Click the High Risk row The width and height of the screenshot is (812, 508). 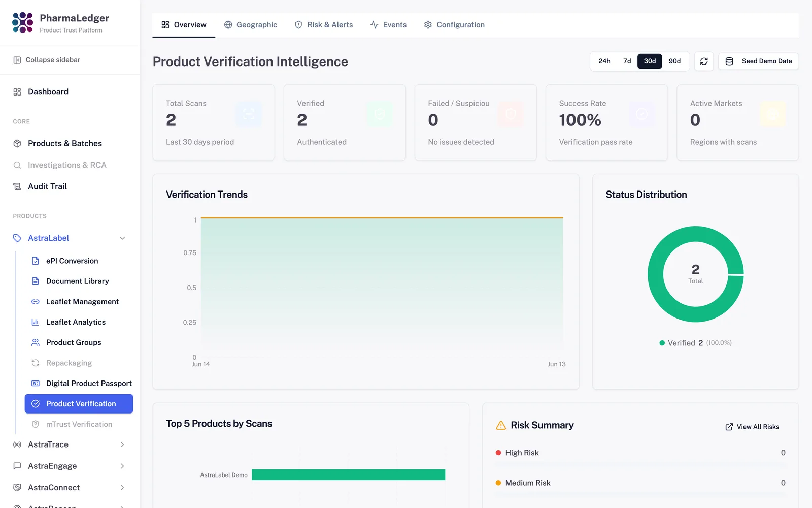tap(640, 453)
